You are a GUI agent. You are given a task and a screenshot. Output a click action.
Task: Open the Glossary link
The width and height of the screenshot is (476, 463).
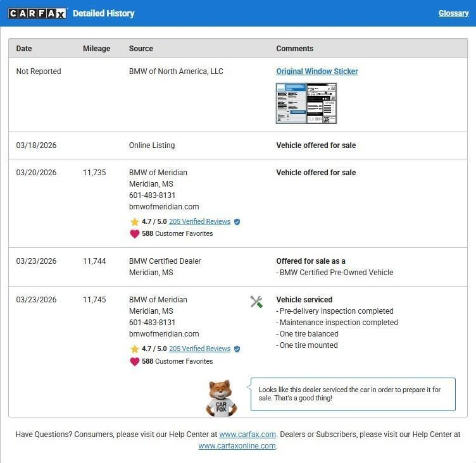453,13
